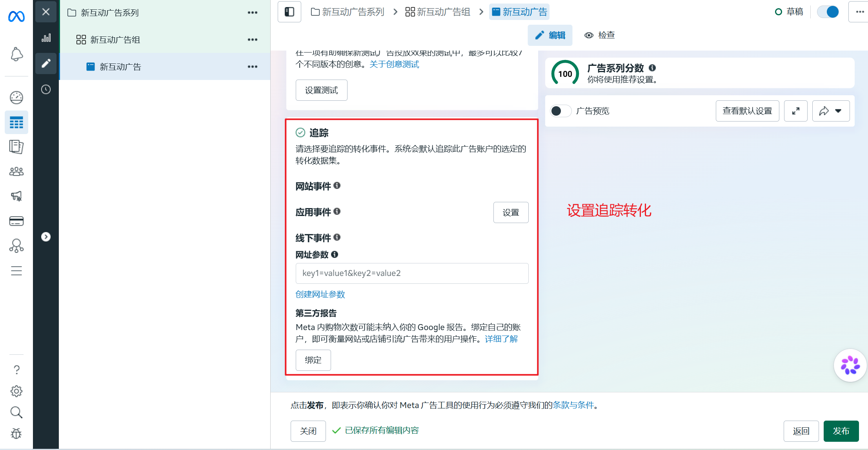Open the billing card icon
The image size is (868, 450).
point(16,221)
